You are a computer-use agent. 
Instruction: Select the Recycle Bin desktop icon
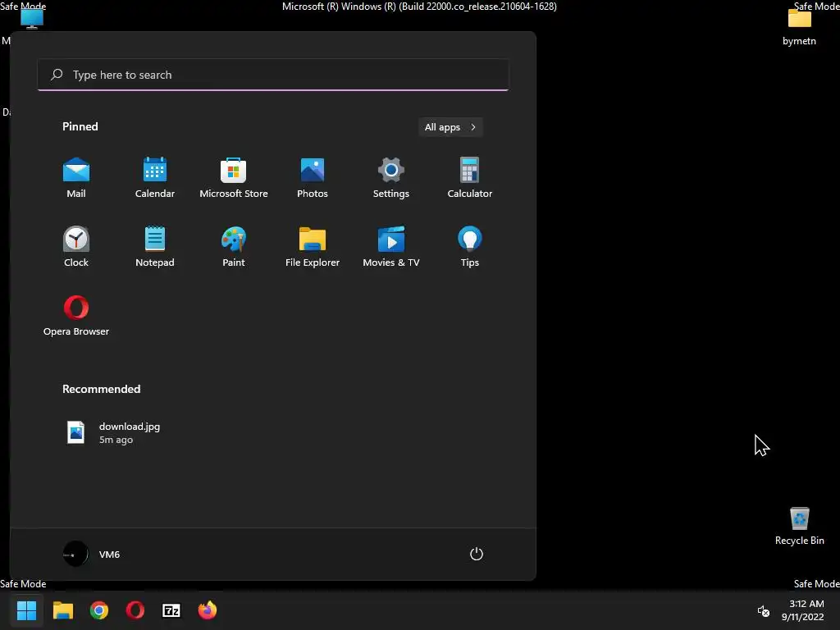point(799,527)
